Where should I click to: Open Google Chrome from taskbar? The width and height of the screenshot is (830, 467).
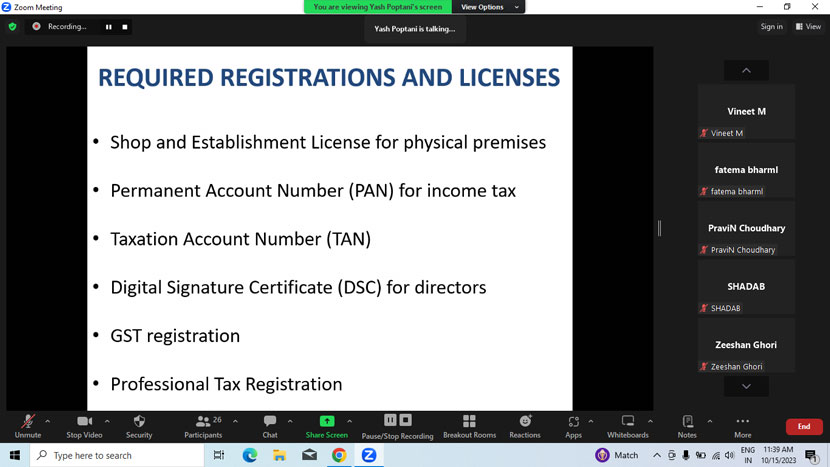point(339,455)
